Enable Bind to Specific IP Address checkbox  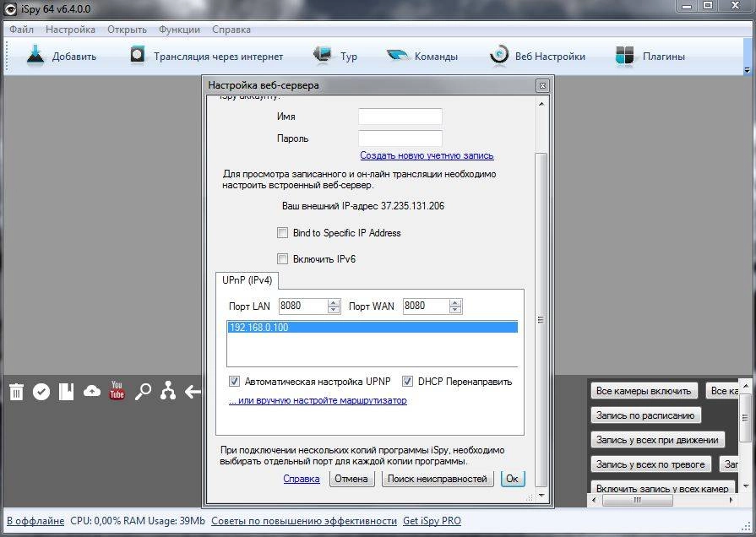coord(282,233)
